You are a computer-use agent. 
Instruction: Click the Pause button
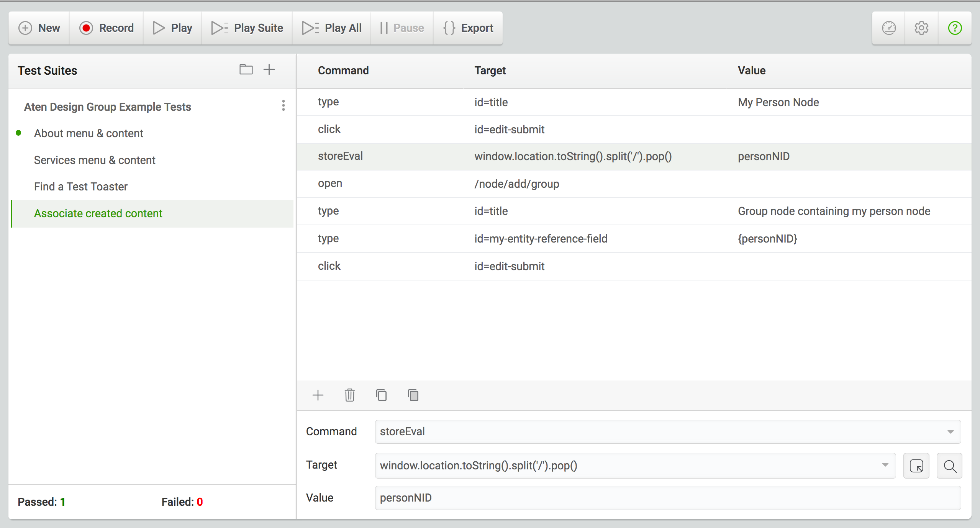coord(402,28)
